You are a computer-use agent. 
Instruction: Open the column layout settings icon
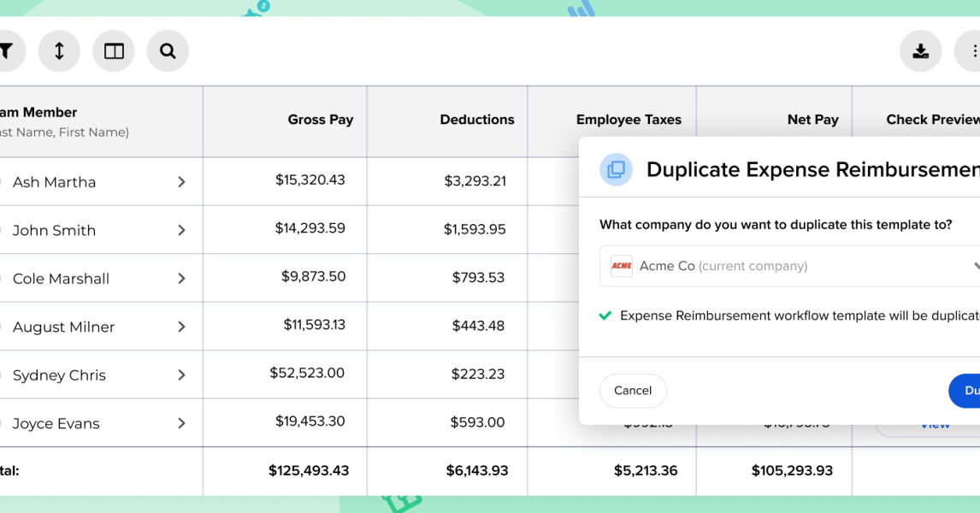click(x=113, y=50)
